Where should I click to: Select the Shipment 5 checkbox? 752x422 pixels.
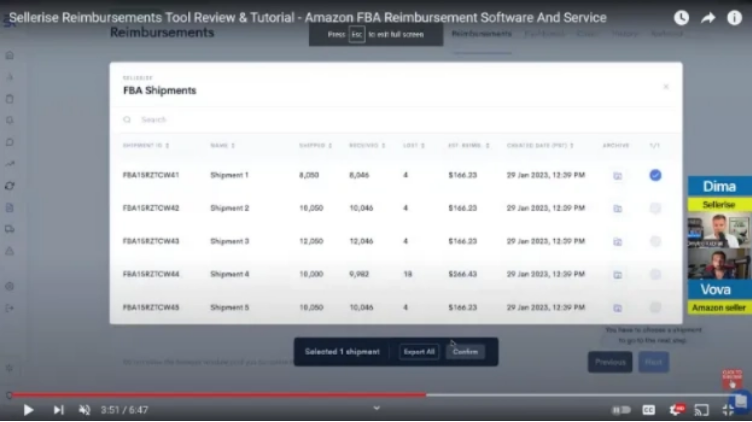(x=655, y=307)
